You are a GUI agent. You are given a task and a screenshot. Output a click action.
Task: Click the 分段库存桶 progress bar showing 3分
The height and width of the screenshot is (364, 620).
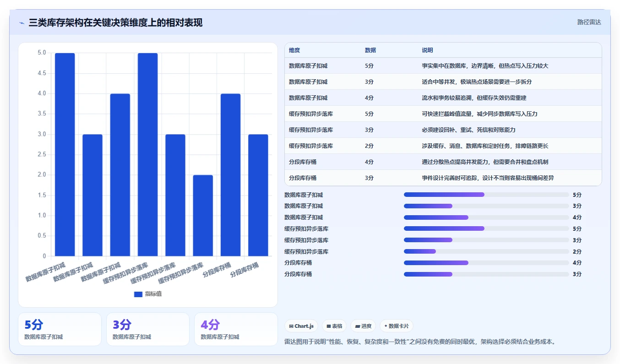tap(486, 274)
